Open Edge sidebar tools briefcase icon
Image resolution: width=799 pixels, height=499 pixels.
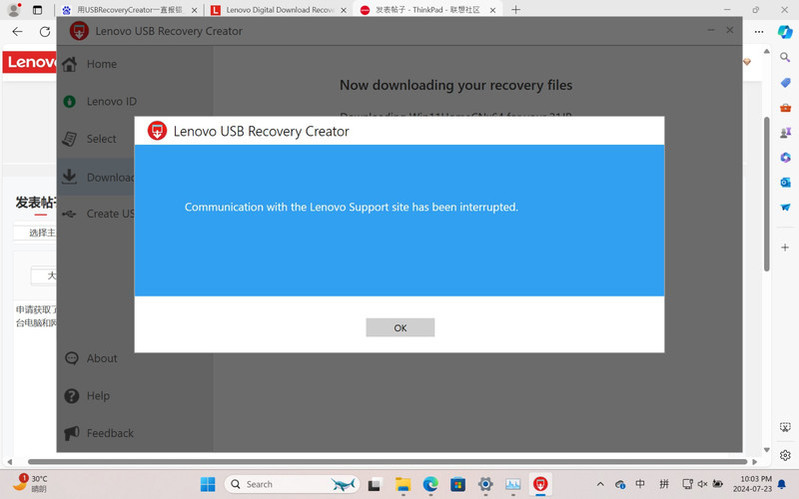click(x=785, y=108)
